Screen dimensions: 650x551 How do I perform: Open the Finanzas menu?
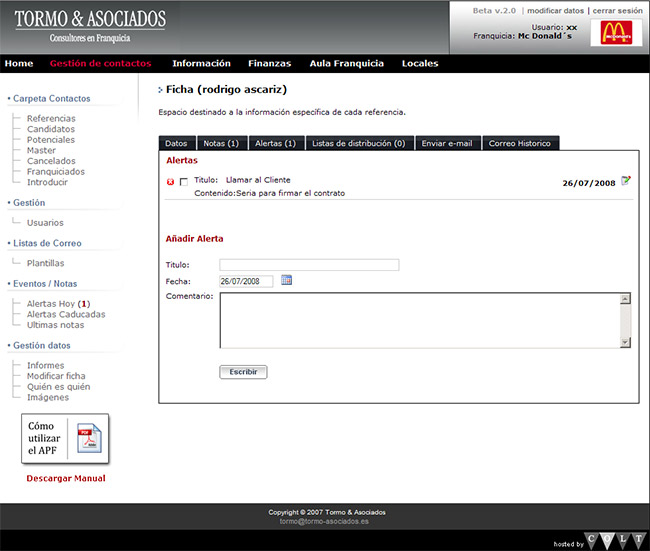coord(270,64)
